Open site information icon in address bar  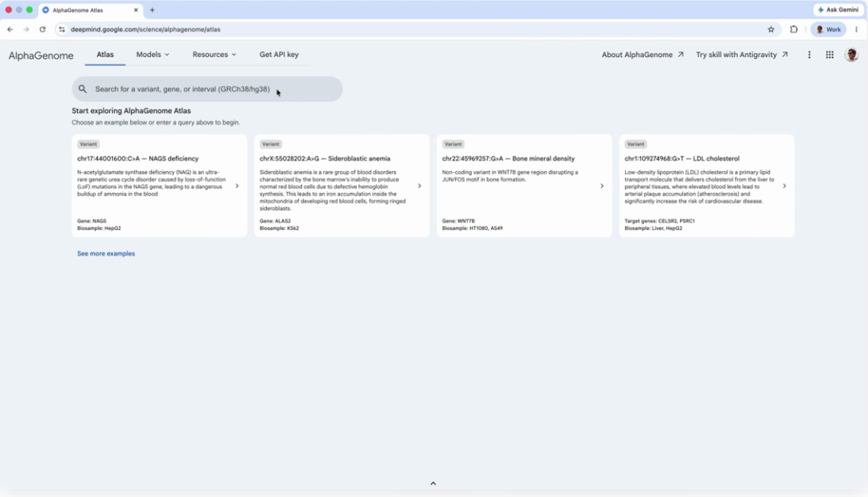pyautogui.click(x=61, y=30)
